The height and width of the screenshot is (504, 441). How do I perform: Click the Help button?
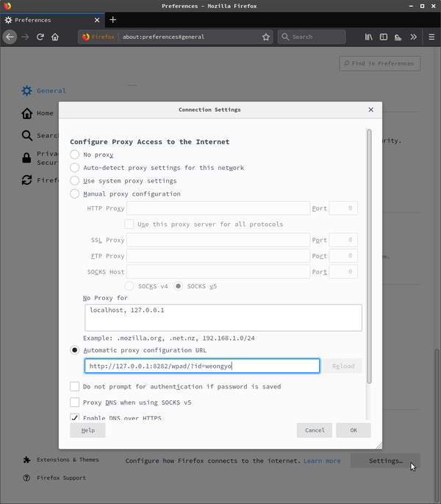[87, 430]
